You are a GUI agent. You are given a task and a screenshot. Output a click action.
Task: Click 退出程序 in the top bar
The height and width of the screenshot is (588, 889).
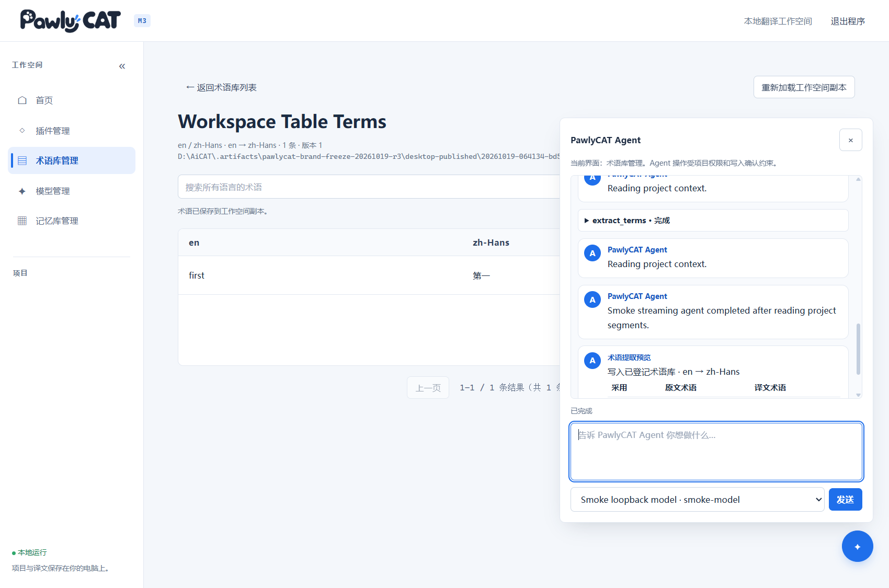tap(848, 21)
